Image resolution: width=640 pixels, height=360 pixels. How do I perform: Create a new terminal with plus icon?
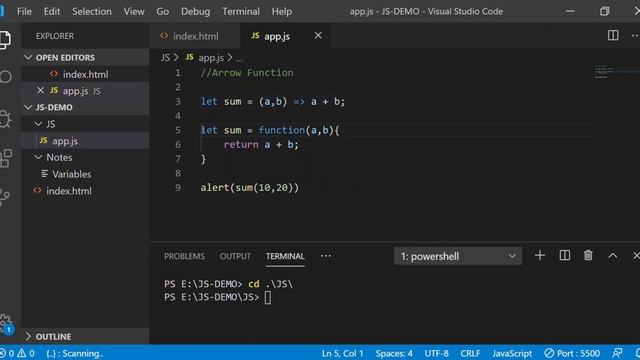tap(540, 256)
